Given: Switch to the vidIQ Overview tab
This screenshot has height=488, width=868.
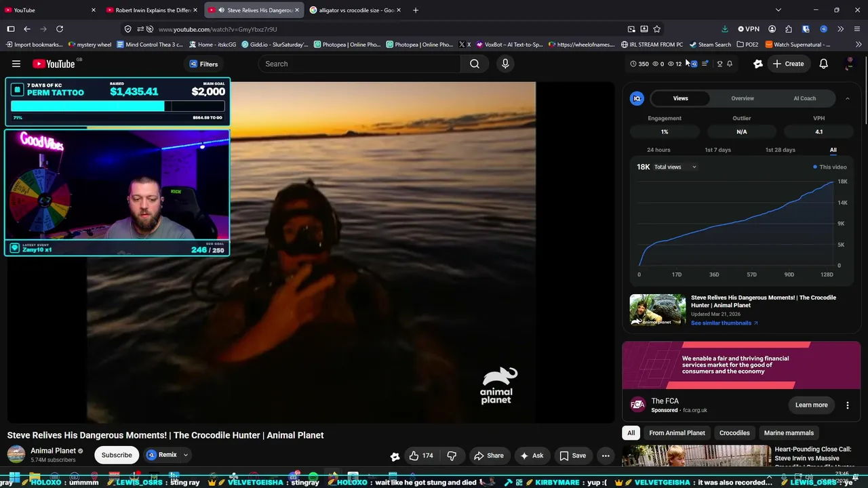Looking at the screenshot, I should tap(743, 98).
